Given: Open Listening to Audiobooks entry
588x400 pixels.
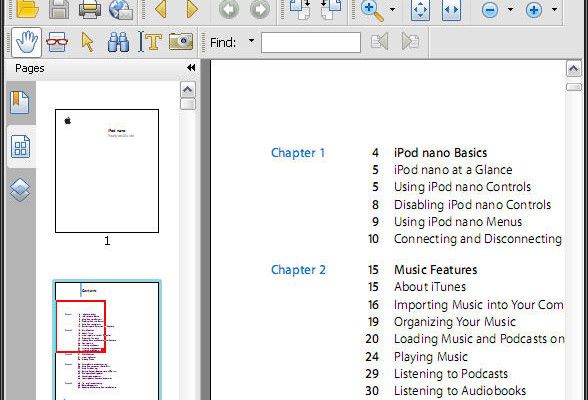Looking at the screenshot, I should (x=460, y=391).
